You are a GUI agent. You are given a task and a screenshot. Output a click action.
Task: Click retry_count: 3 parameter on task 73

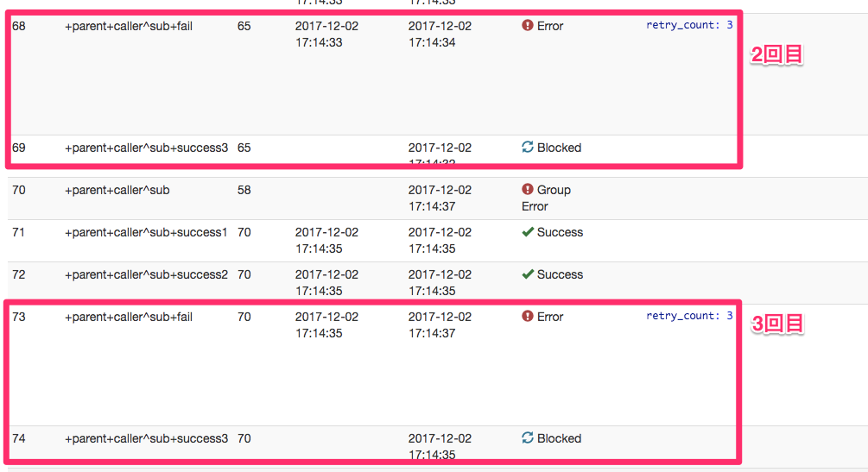tap(689, 316)
